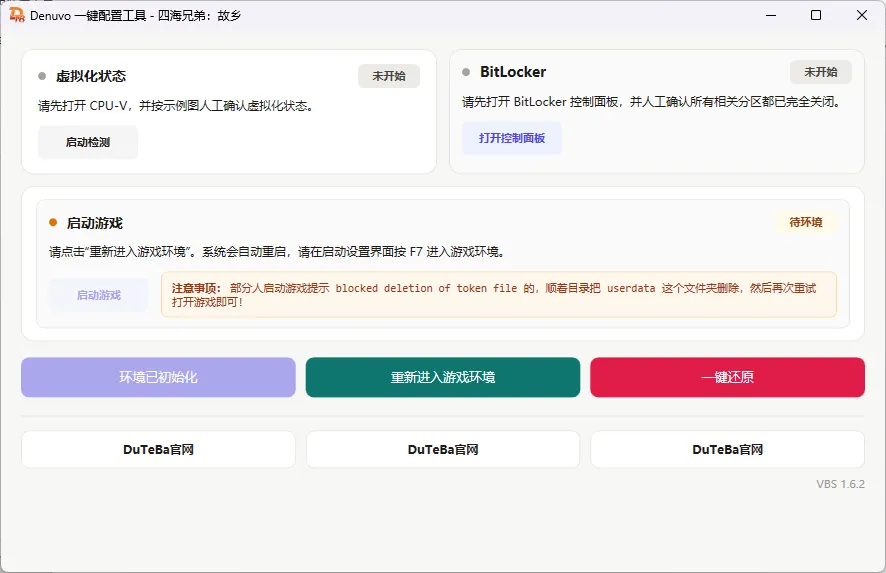
Task: Maximize the Denuvo tool window
Action: [x=816, y=15]
